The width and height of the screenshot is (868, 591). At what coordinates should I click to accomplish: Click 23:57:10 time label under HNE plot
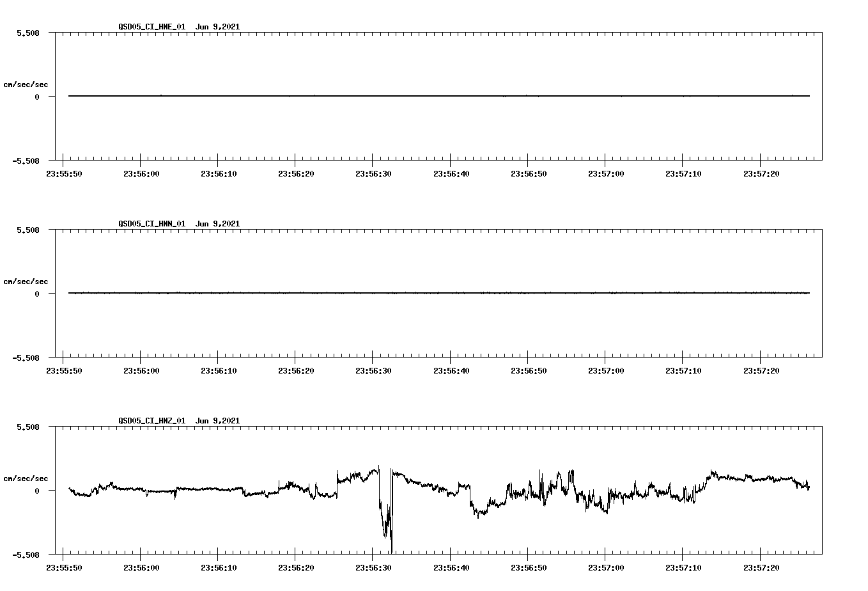[x=683, y=173]
